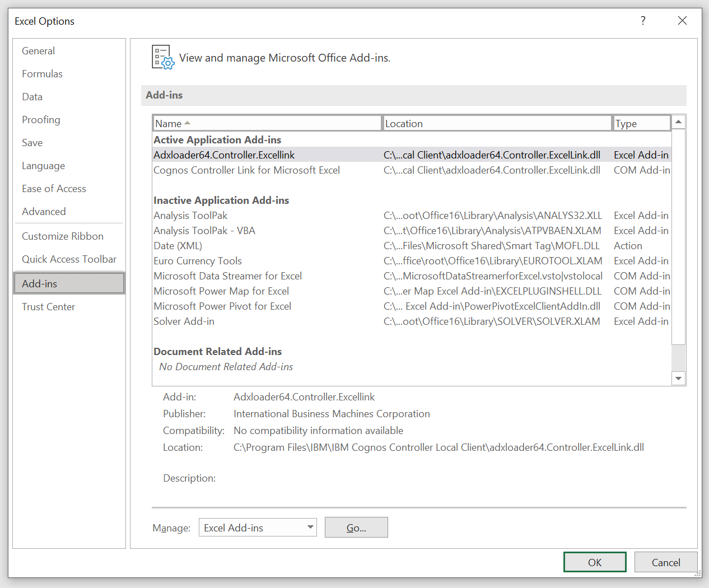Select the Date (XML) add-in
Screen dimensions: 709x588
(x=412, y=246)
